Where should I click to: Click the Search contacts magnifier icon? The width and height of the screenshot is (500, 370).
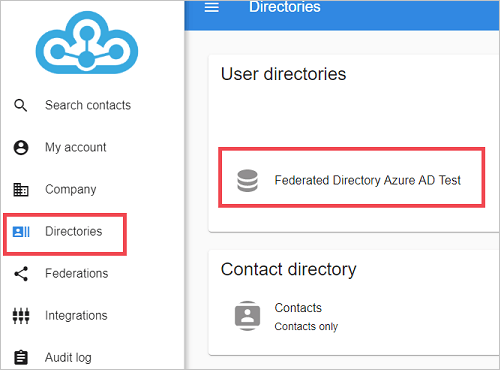tap(21, 105)
